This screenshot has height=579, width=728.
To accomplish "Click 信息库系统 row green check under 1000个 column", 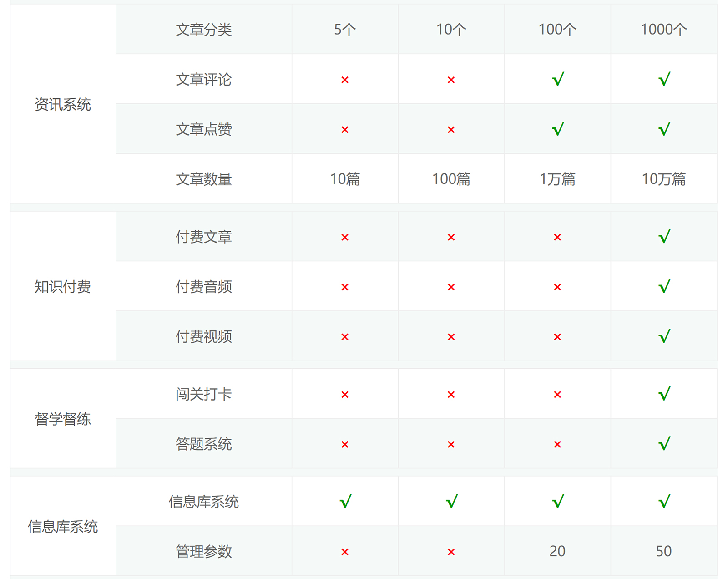I will [x=664, y=502].
